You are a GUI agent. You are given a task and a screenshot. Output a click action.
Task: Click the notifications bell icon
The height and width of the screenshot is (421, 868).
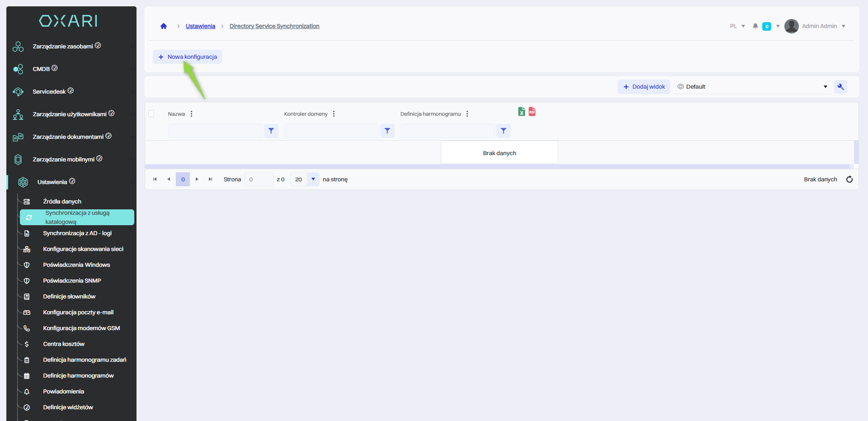point(755,26)
